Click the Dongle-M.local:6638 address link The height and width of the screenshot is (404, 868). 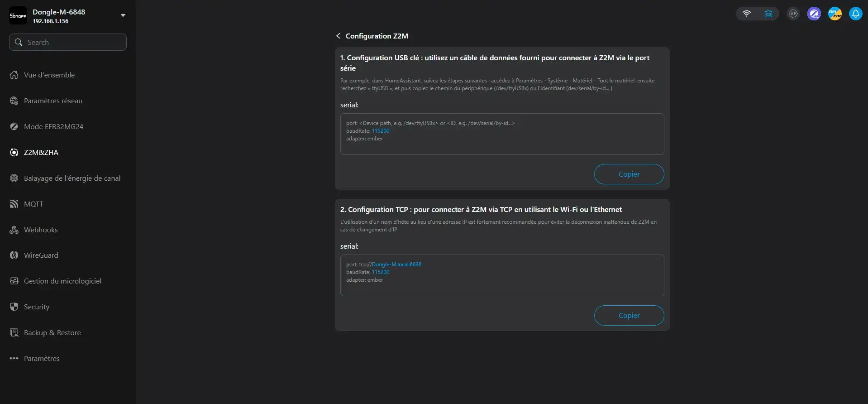[396, 265]
